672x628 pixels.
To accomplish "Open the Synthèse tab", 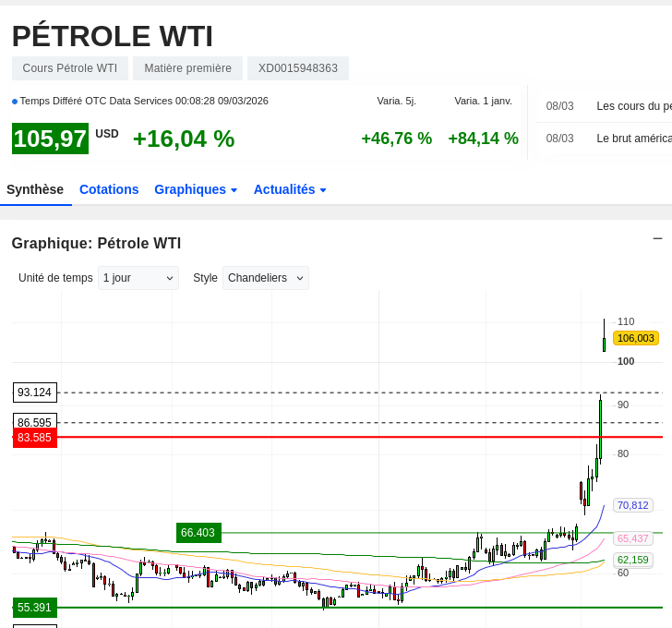I will click(35, 189).
